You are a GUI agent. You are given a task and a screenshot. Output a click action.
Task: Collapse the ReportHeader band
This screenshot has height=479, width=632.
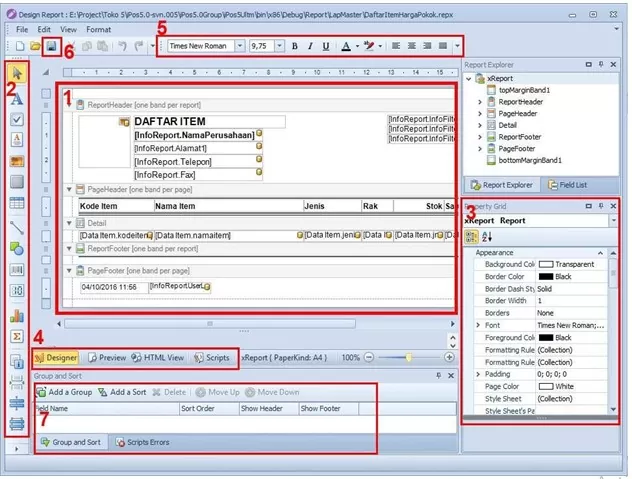69,104
